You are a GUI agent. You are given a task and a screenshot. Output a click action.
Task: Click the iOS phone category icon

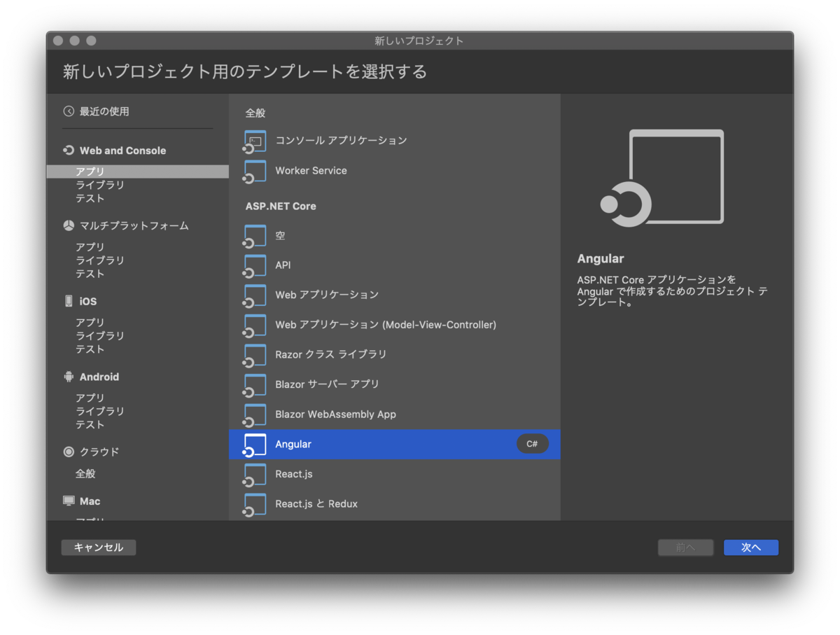(69, 301)
